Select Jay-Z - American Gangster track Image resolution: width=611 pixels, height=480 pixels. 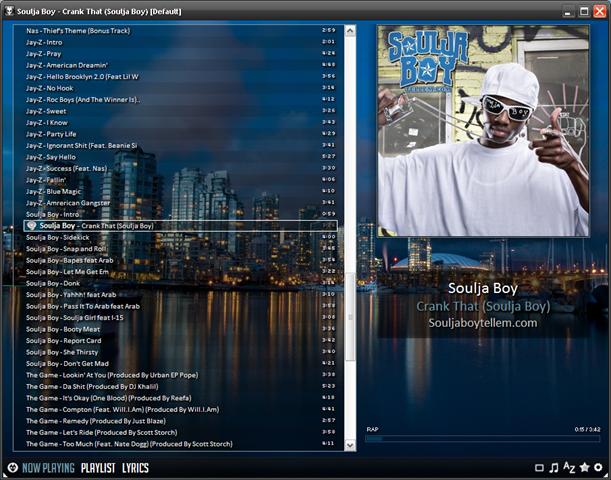point(180,203)
